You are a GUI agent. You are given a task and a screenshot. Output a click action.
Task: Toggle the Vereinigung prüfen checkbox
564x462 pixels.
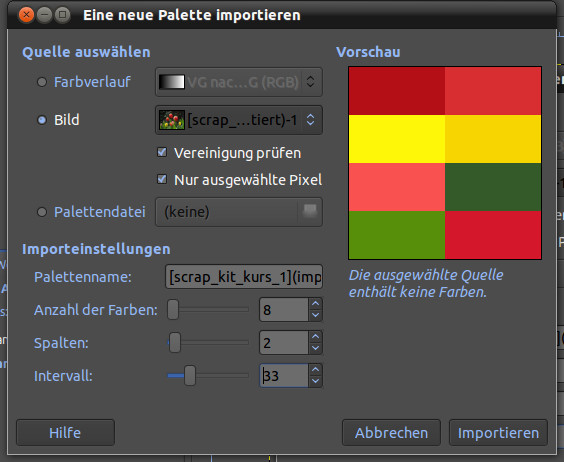point(162,153)
